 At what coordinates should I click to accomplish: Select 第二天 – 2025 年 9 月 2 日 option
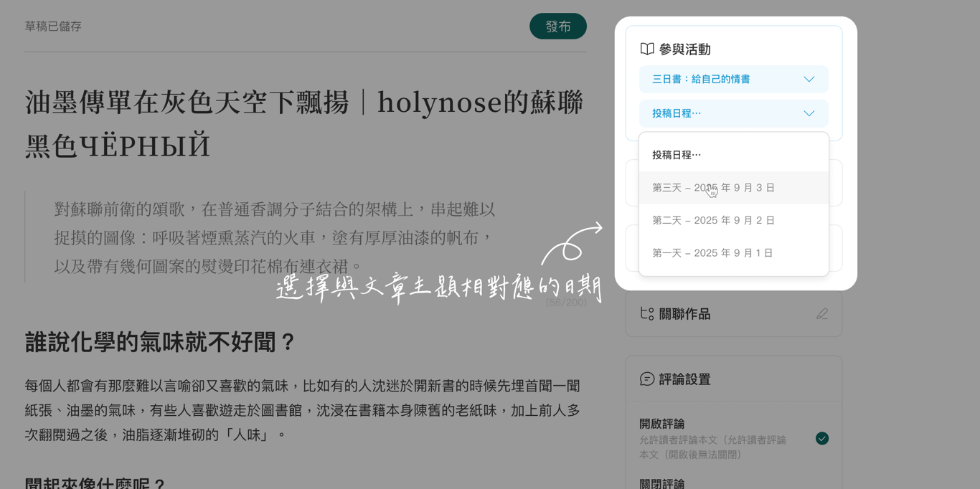click(733, 220)
